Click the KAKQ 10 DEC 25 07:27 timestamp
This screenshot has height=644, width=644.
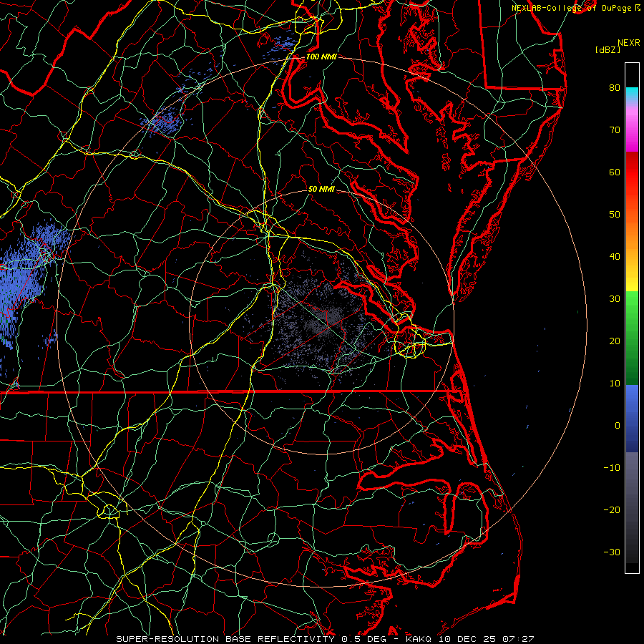[x=470, y=639]
